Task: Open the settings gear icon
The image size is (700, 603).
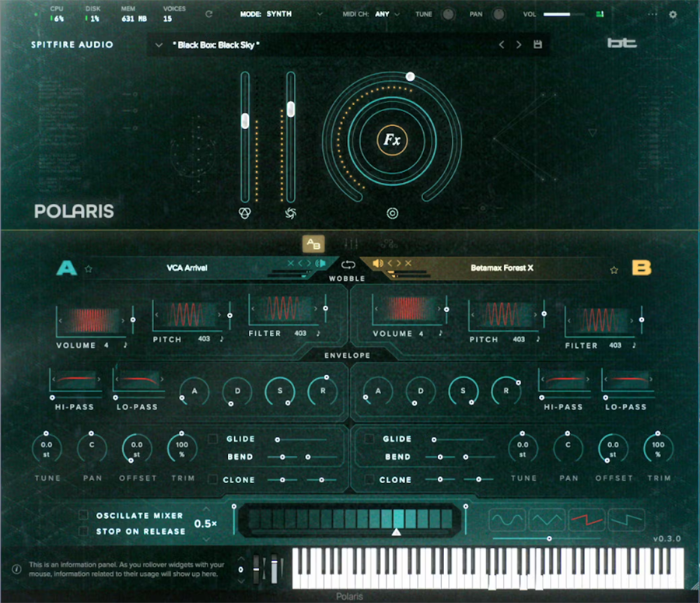Action: coord(672,14)
